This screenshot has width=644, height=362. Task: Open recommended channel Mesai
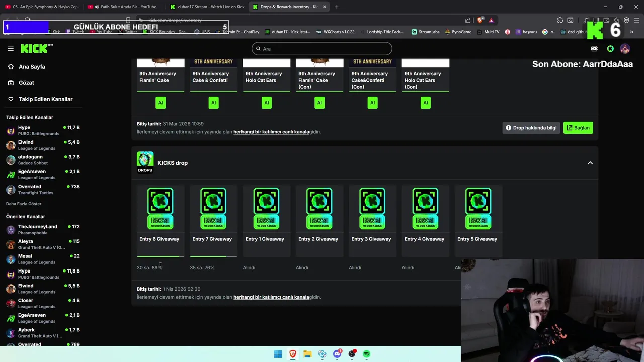pos(43,259)
